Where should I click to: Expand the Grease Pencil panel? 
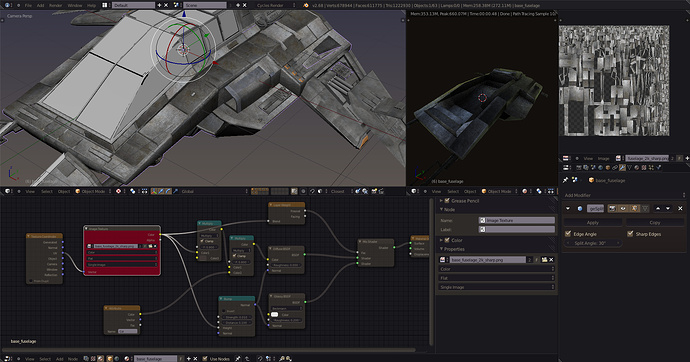point(441,201)
